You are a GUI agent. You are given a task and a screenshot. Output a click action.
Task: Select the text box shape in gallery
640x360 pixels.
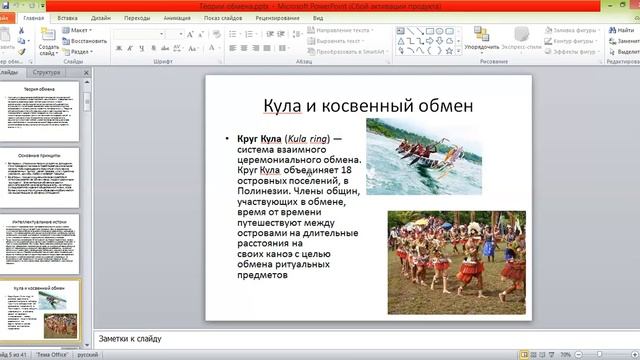(x=400, y=31)
